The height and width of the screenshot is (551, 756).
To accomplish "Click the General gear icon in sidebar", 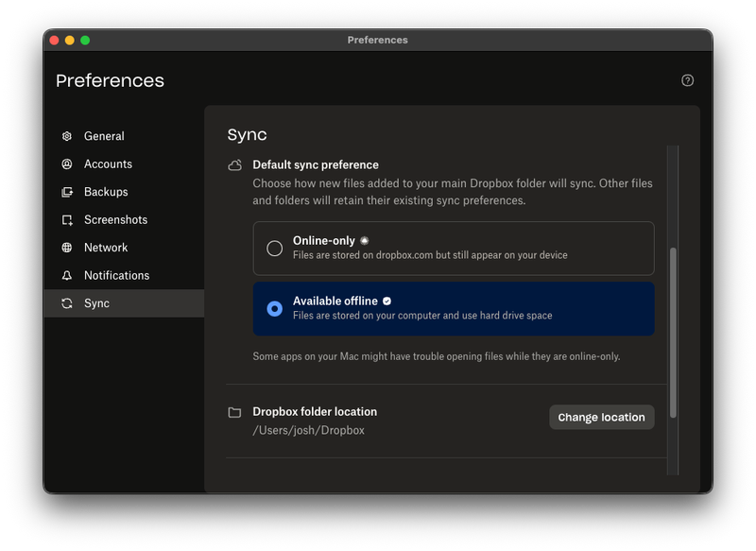I will pyautogui.click(x=67, y=136).
